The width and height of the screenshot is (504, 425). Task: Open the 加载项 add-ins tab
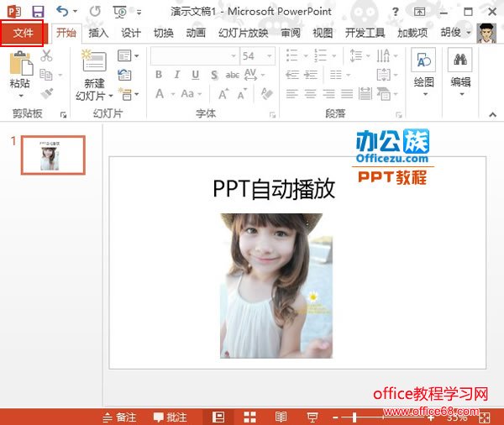coord(412,33)
